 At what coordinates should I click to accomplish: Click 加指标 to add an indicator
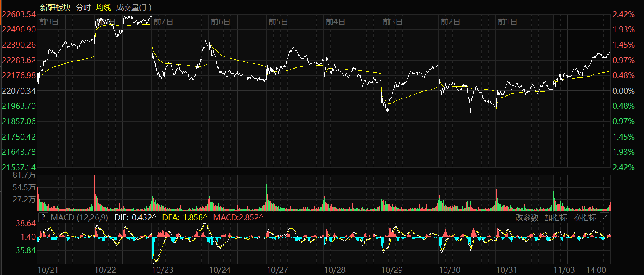click(x=556, y=217)
